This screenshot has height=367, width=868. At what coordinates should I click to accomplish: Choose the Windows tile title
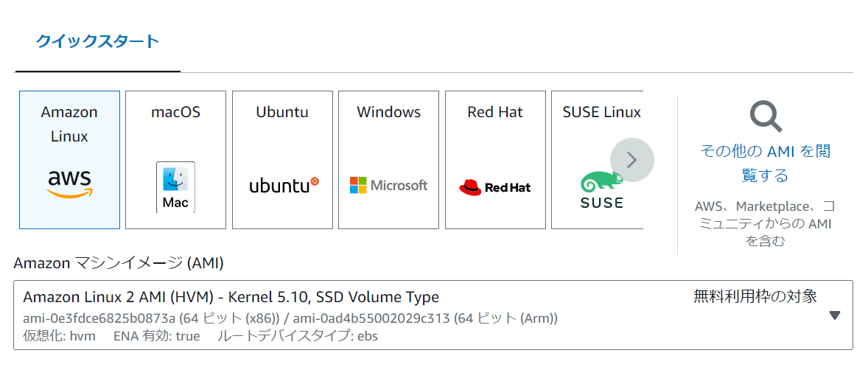[x=388, y=112]
